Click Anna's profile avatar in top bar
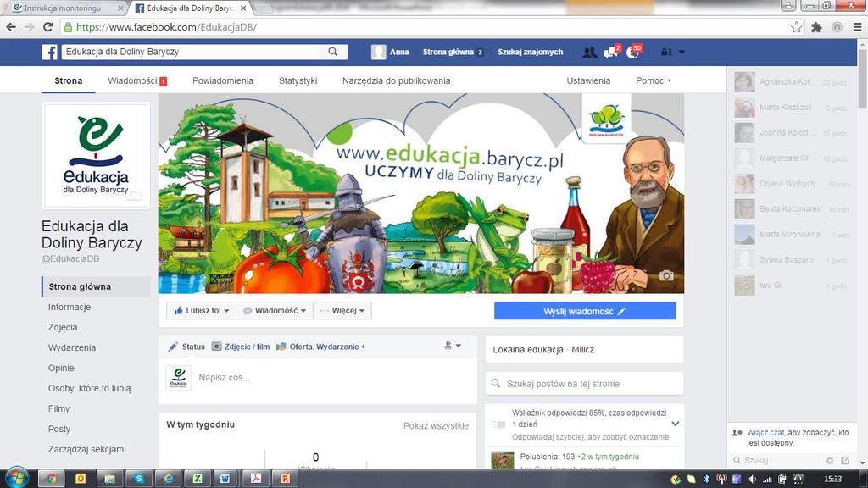 pyautogui.click(x=379, y=52)
